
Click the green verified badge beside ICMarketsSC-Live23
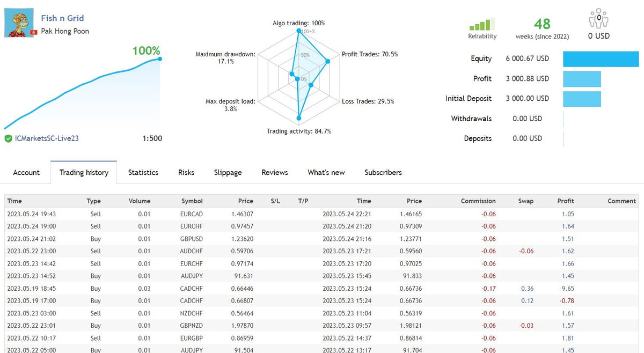point(8,138)
